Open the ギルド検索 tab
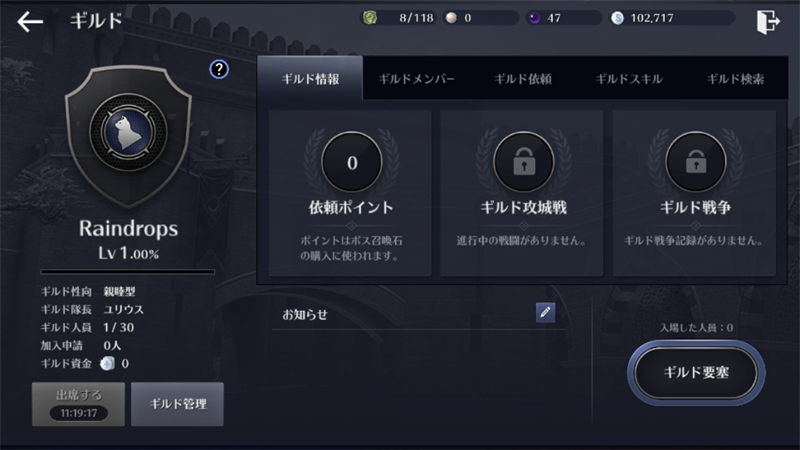 click(735, 79)
